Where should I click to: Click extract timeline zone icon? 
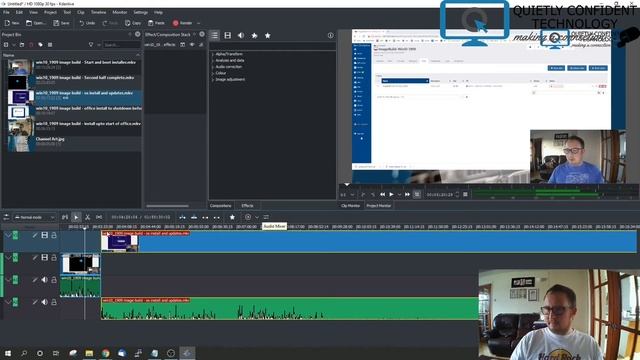205,217
